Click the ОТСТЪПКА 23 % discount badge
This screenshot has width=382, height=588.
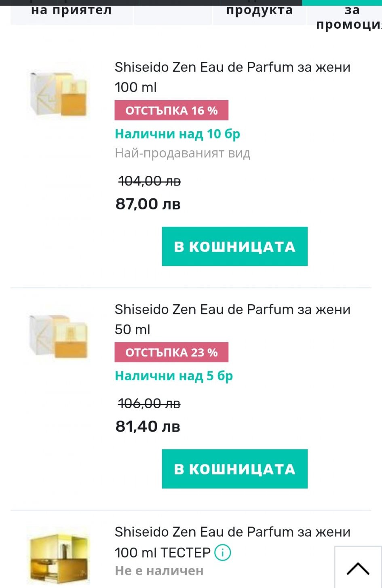(x=171, y=352)
